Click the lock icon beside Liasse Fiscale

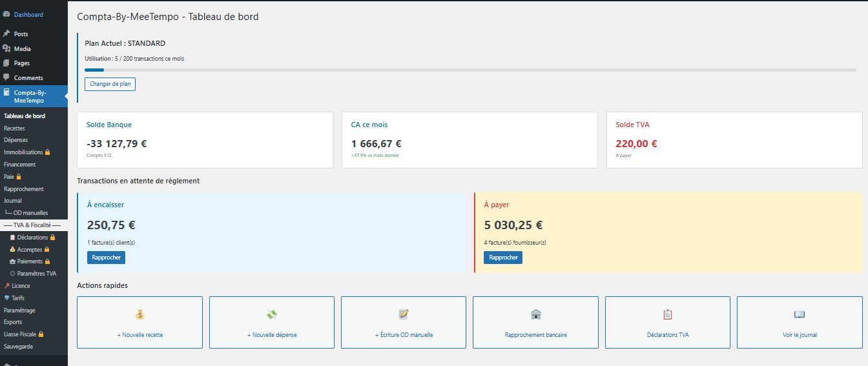point(41,334)
